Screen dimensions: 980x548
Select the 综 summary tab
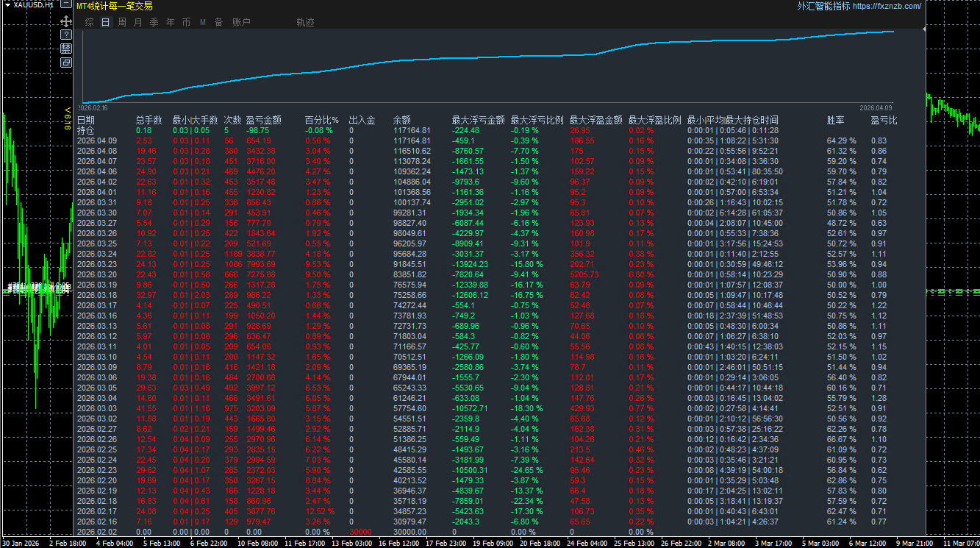(x=89, y=23)
